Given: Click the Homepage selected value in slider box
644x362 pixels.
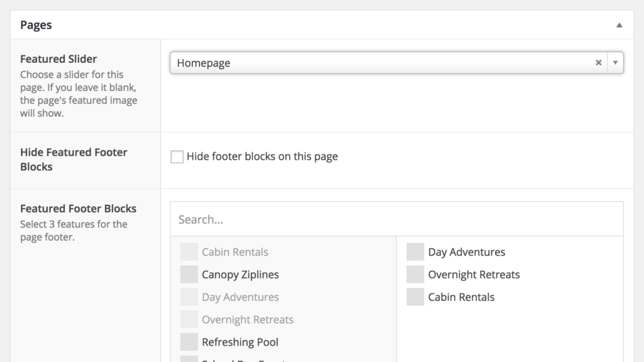Looking at the screenshot, I should click(x=204, y=63).
